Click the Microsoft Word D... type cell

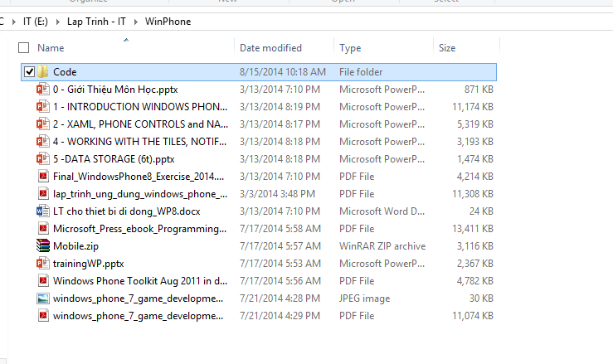tap(382, 211)
